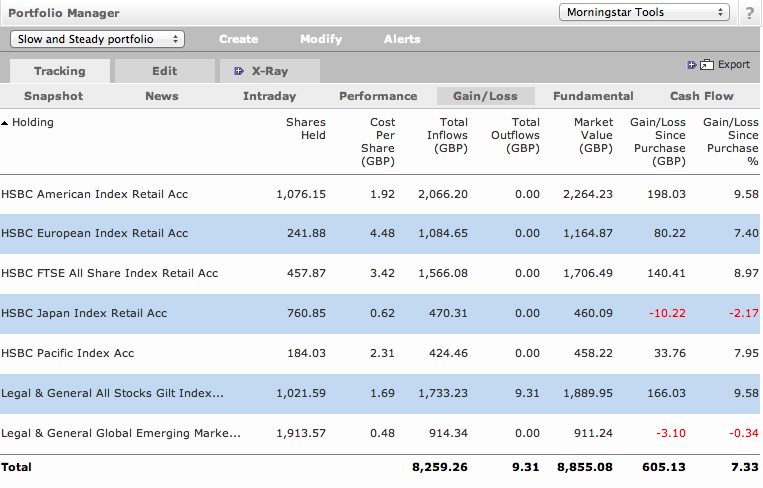Viewport: 763px width, 488px height.
Task: Open HSBC FTSE All Share Index holding
Action: 109,273
